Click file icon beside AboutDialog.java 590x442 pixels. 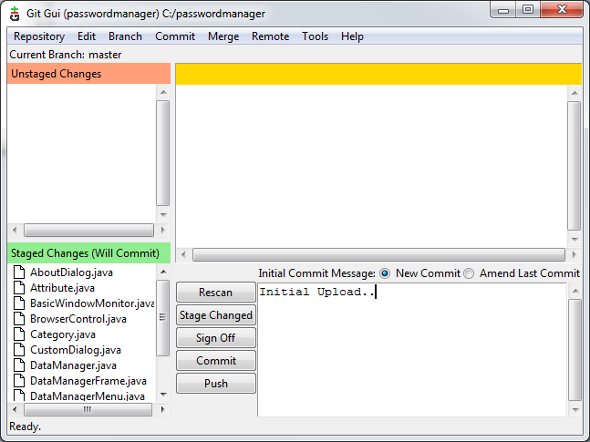19,272
